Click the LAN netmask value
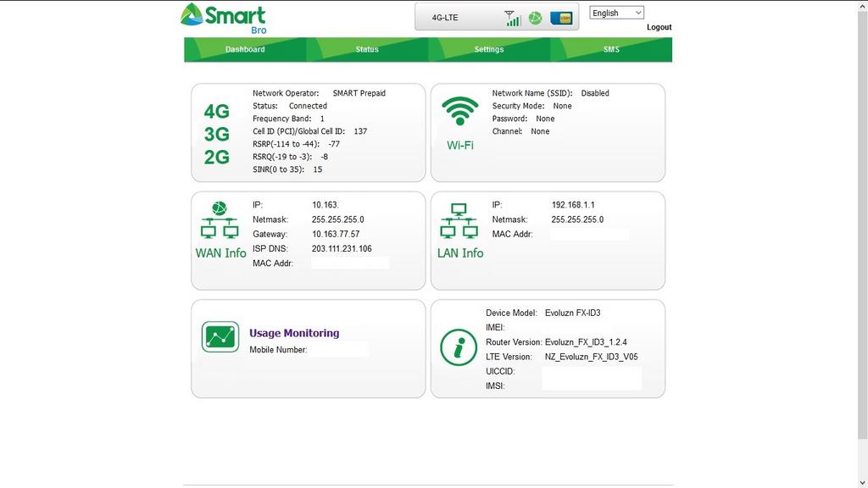This screenshot has height=488, width=868. tap(577, 219)
